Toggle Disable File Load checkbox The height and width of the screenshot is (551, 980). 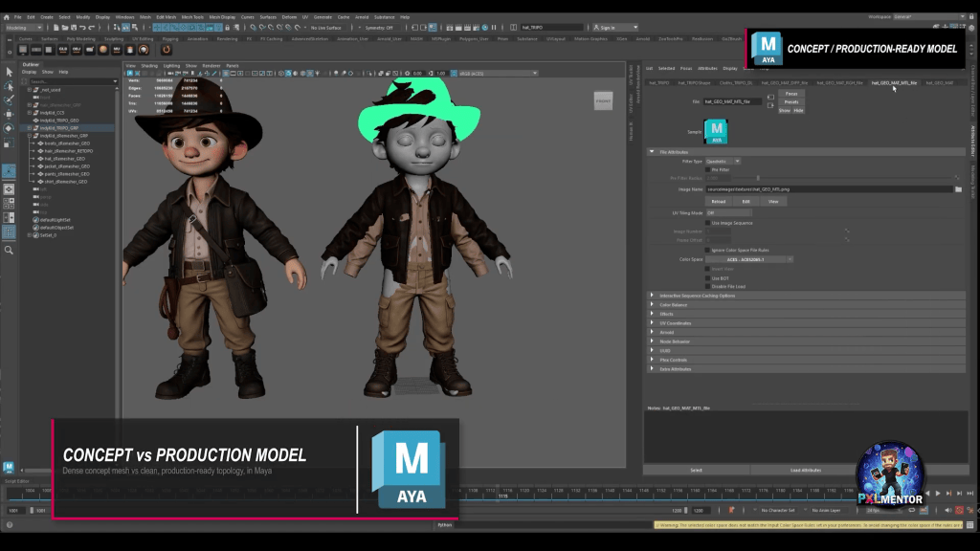(x=708, y=287)
